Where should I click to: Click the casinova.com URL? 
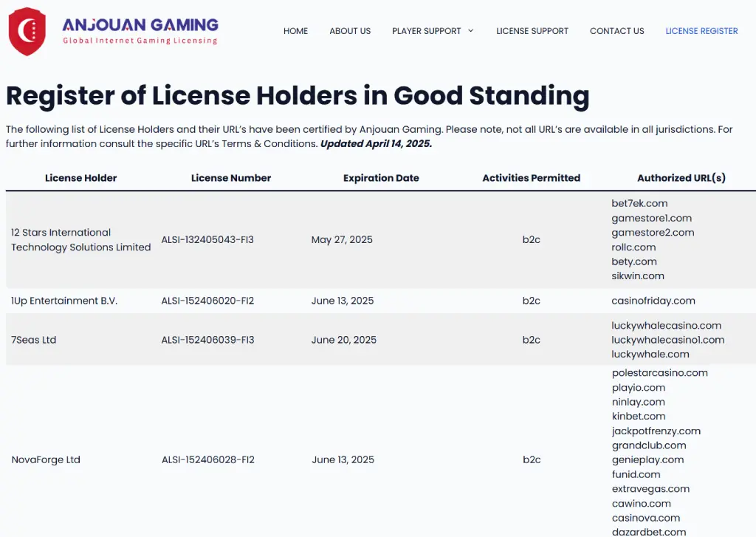[645, 519]
